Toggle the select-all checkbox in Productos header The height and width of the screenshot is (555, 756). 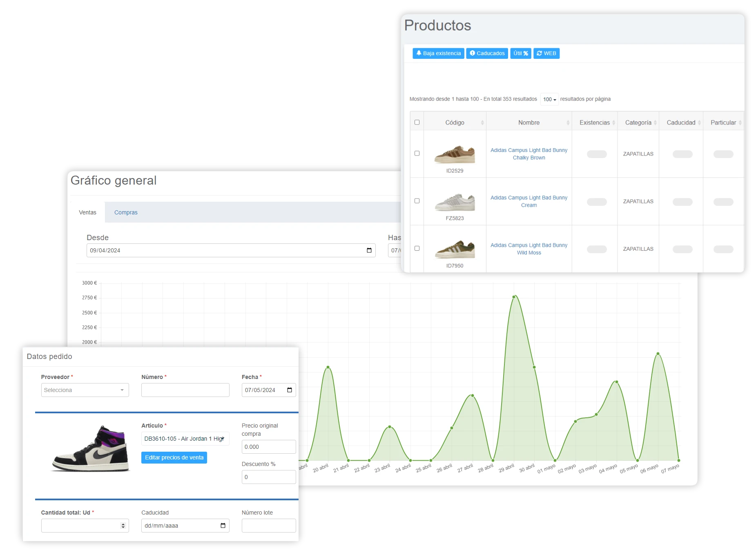417,122
